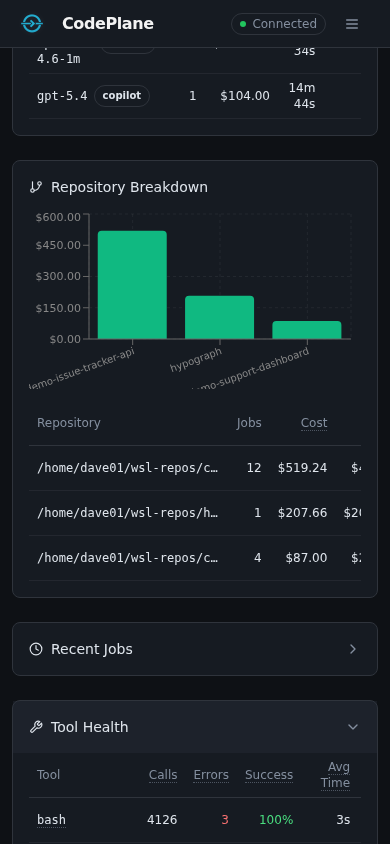390x844 pixels.
Task: Expand the Recent Jobs section chevron
Action: [x=353, y=649]
